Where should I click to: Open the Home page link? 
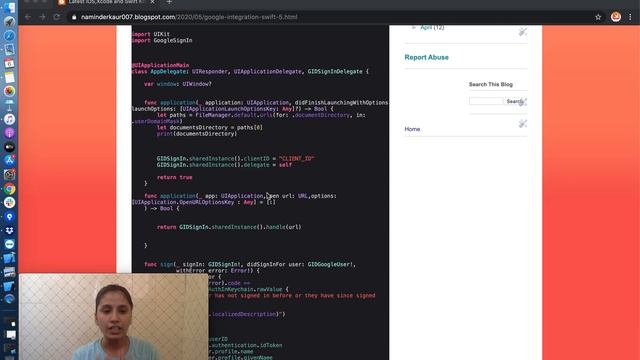412,129
